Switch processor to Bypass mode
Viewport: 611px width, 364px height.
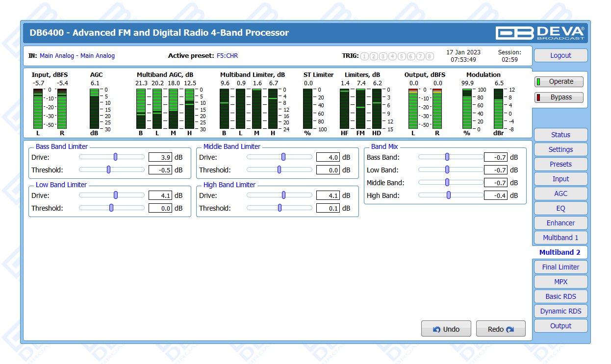559,97
